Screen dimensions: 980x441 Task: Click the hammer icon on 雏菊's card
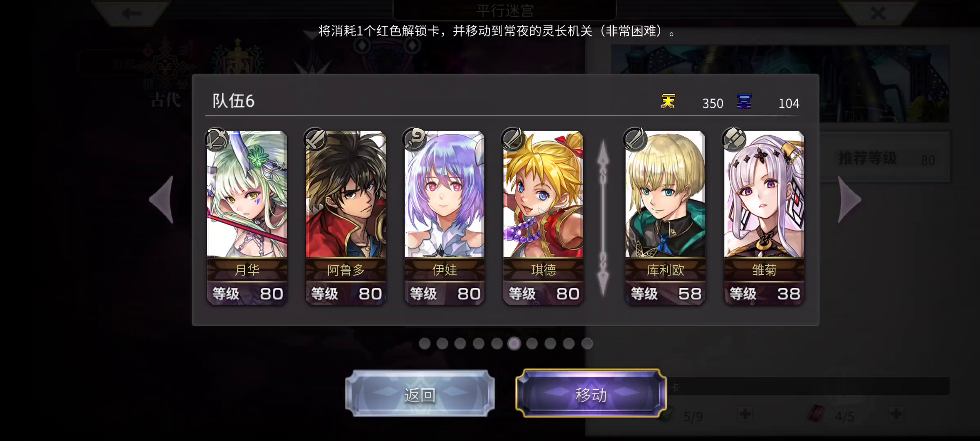point(734,140)
